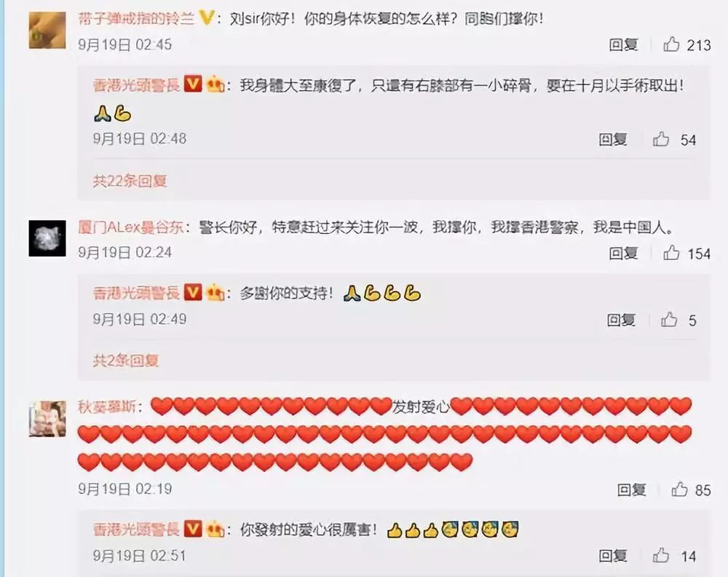Like the hearts comment with 85 likes
The height and width of the screenshot is (577, 728).
679,489
